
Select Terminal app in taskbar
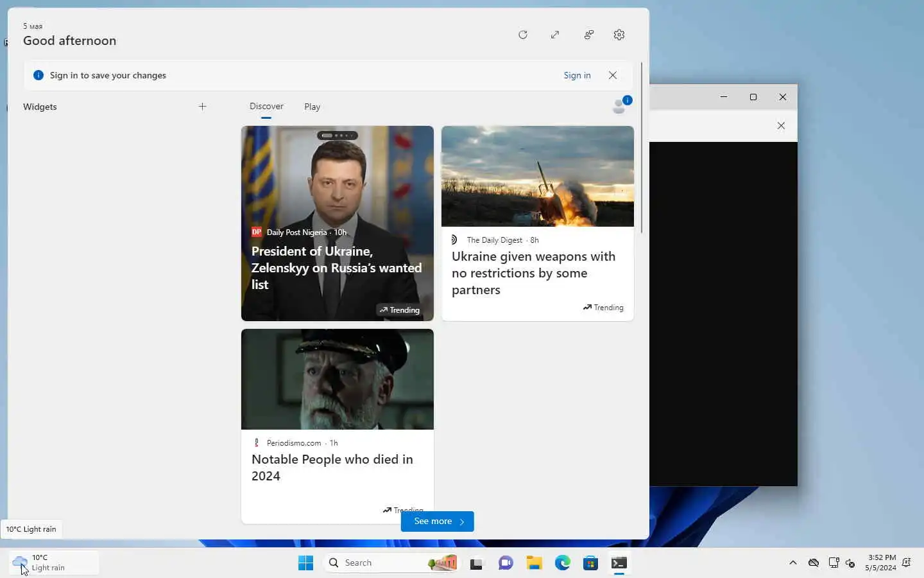[x=619, y=563]
